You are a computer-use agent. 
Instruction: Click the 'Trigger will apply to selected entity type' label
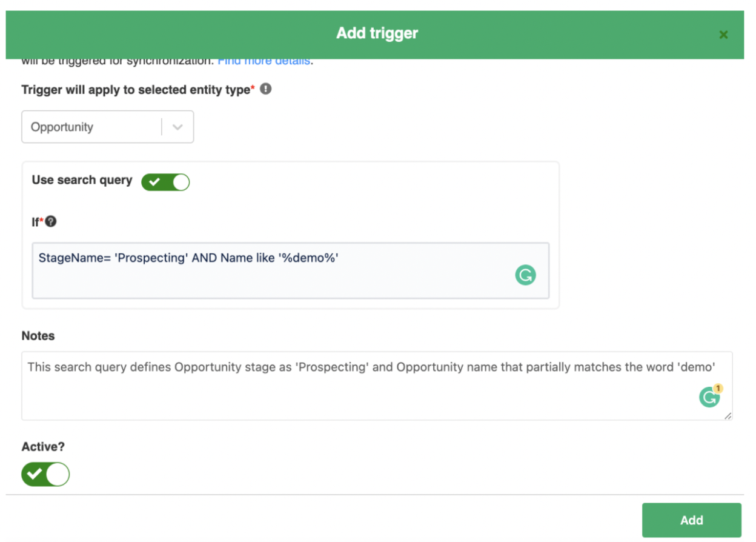[136, 90]
